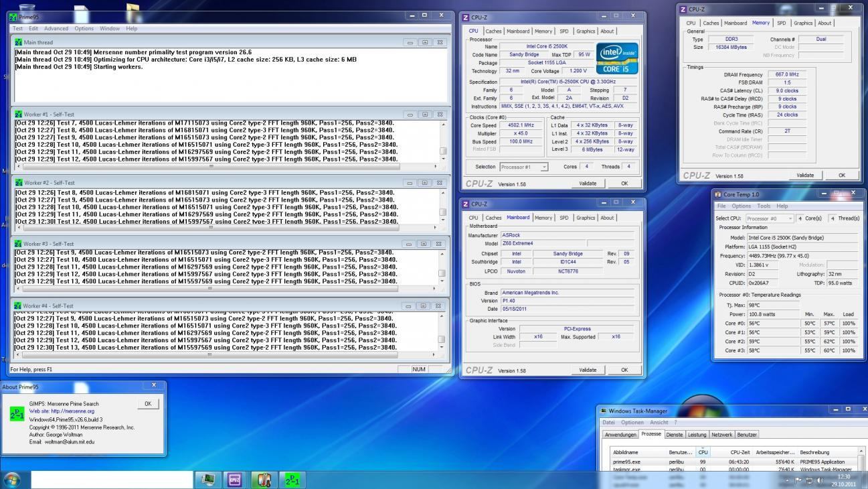The width and height of the screenshot is (868, 489).
Task: Click the Intel Core i5 logo
Action: [x=616, y=59]
